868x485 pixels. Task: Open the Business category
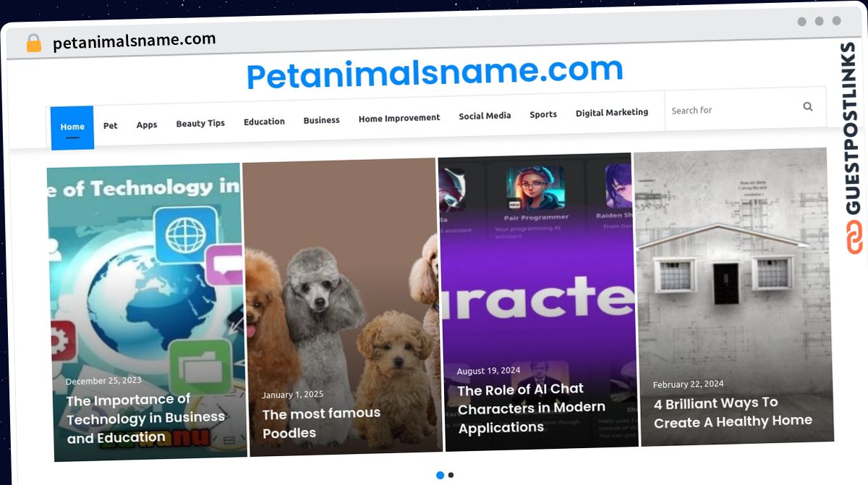pyautogui.click(x=321, y=120)
